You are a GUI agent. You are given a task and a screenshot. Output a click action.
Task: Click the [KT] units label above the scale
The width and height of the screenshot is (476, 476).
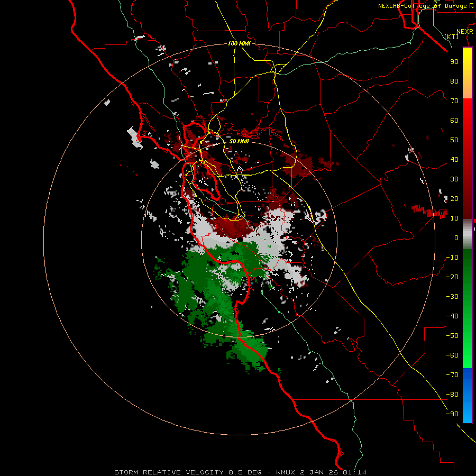[x=452, y=36]
